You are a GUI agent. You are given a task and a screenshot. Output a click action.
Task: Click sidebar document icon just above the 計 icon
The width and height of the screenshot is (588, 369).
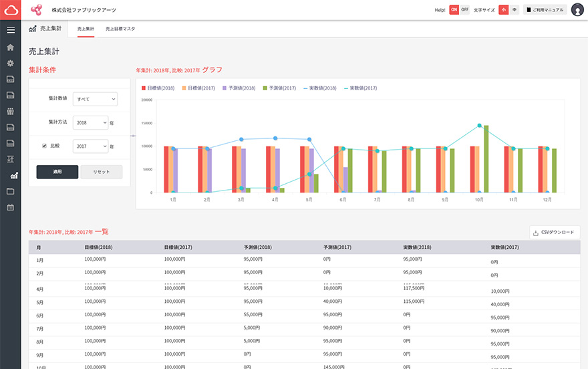[11, 143]
